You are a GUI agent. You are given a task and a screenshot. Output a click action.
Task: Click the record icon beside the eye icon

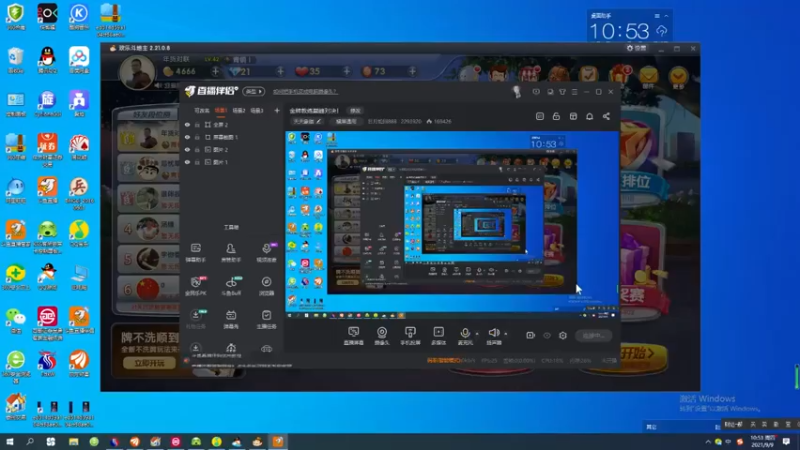point(531,335)
